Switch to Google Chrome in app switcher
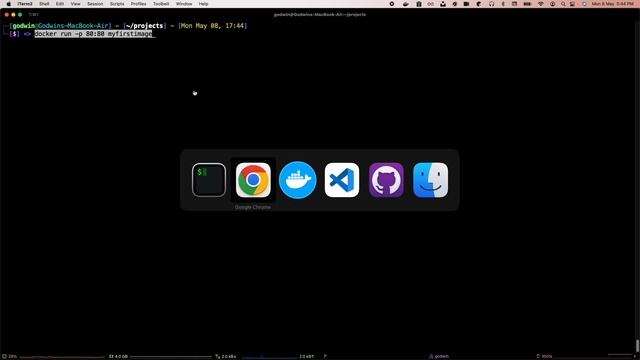Image resolution: width=640 pixels, height=360 pixels. coord(253,180)
